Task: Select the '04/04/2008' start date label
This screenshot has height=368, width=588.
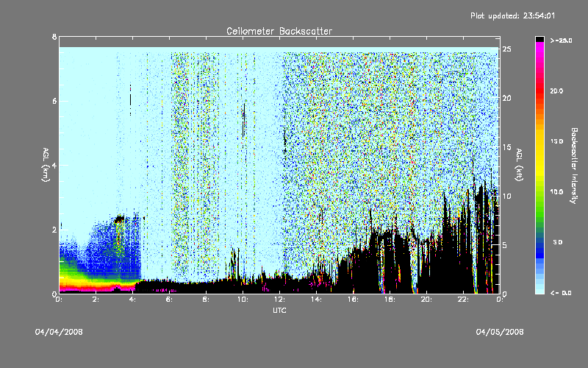Action: point(59,332)
